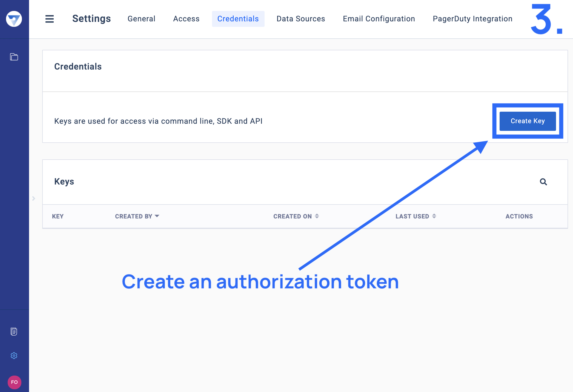Search keys with magnifier icon
Image resolution: width=573 pixels, height=392 pixels.
tap(543, 182)
